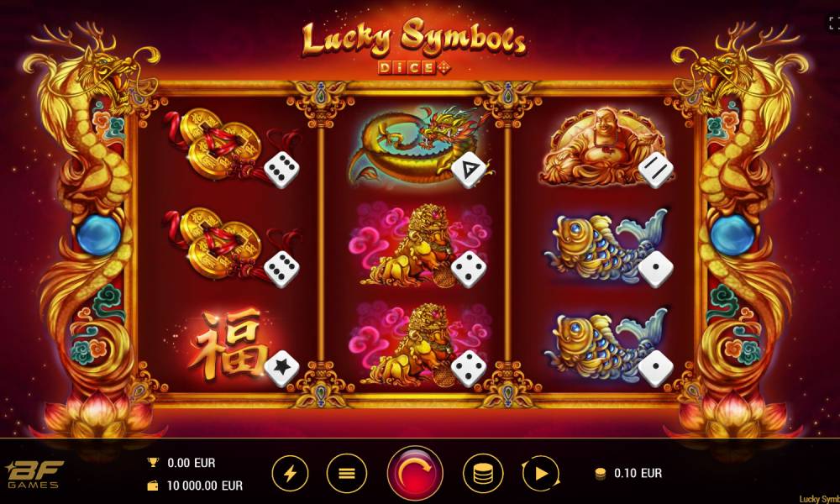Click the Lucky Symbols Dice title logo

[x=413, y=45]
